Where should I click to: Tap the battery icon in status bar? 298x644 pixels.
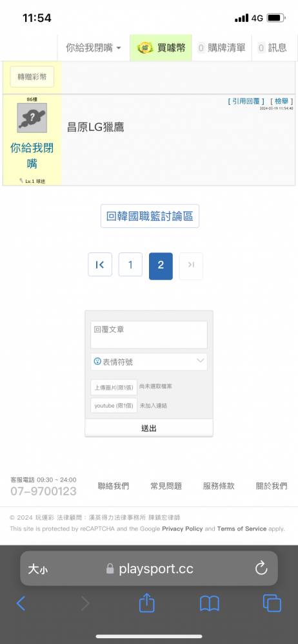[276, 18]
